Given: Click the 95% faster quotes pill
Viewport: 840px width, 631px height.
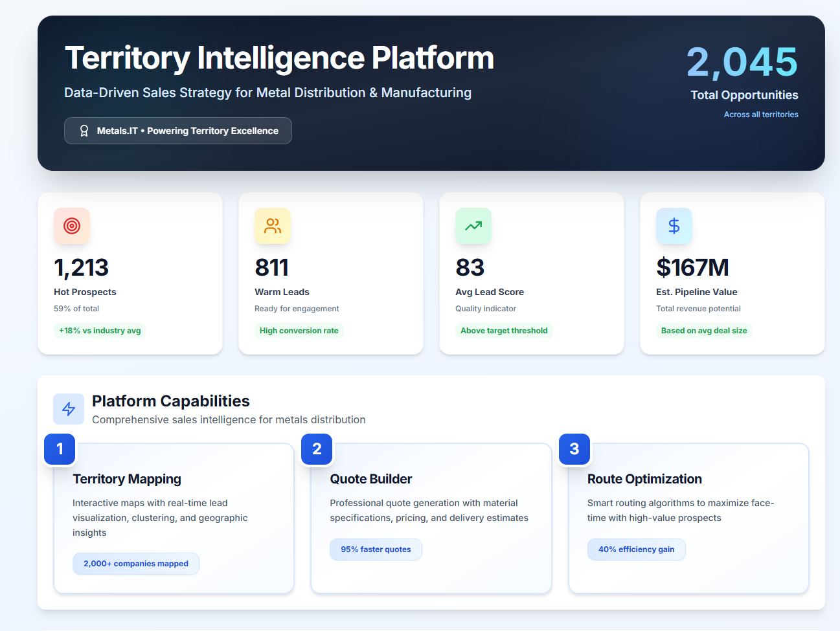Looking at the screenshot, I should [376, 549].
